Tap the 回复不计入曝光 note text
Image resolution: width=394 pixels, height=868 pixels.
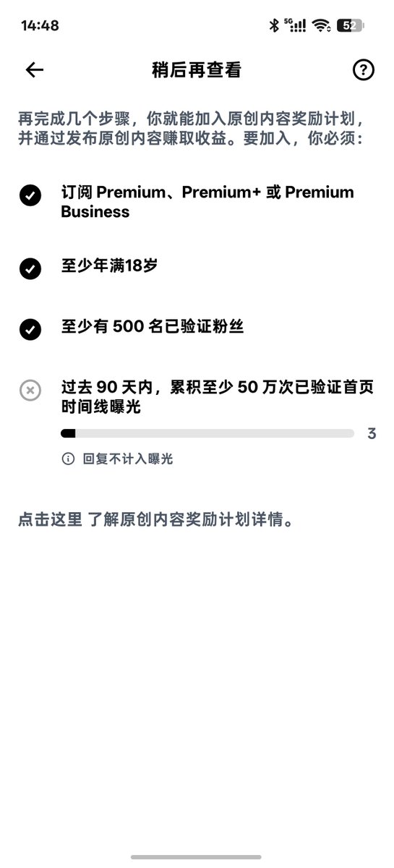click(x=128, y=459)
